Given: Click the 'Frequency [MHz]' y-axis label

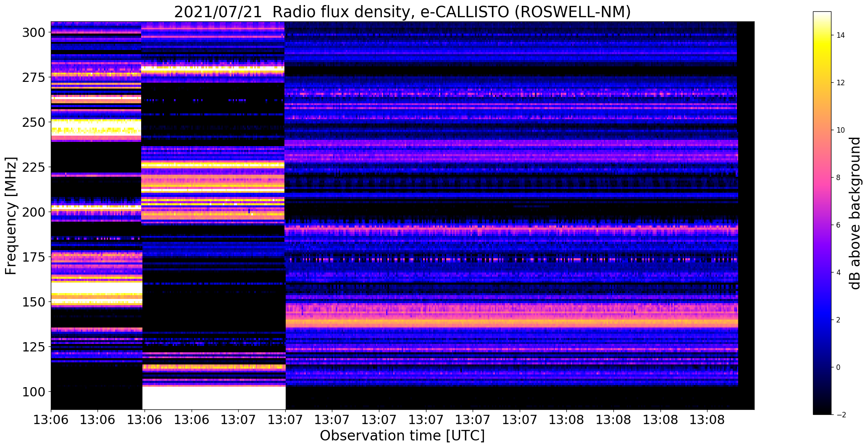Looking at the screenshot, I should point(11,216).
